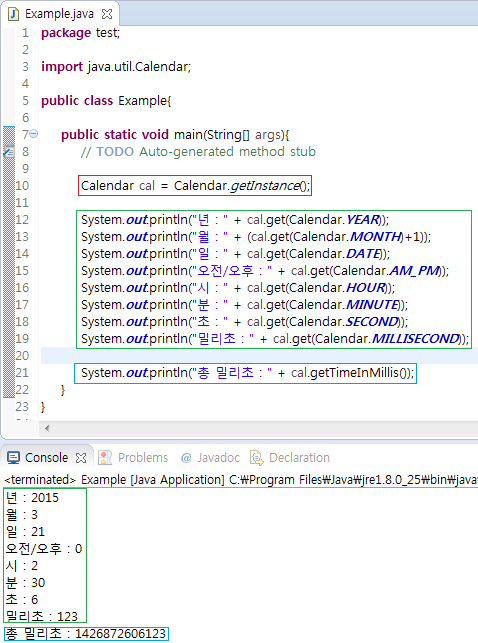
Task: Place cursor on the Calendar.AM_PM println line
Action: pyautogui.click(x=265, y=271)
